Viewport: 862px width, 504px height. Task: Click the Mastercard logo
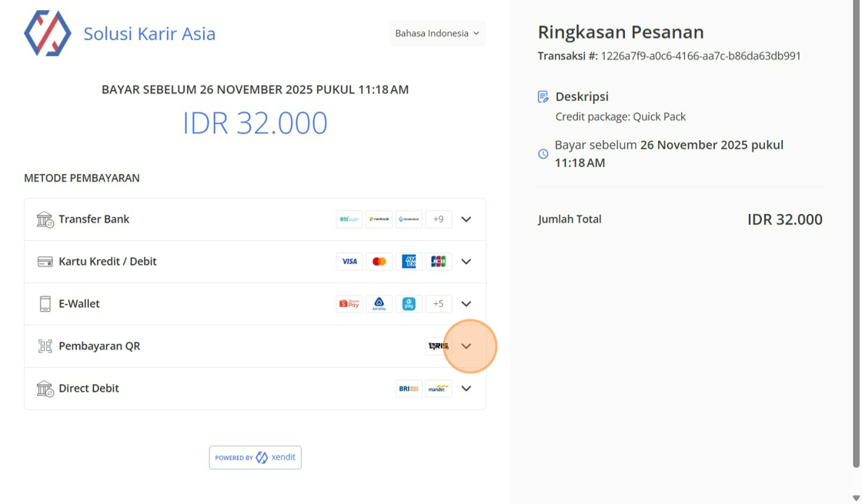coord(379,262)
